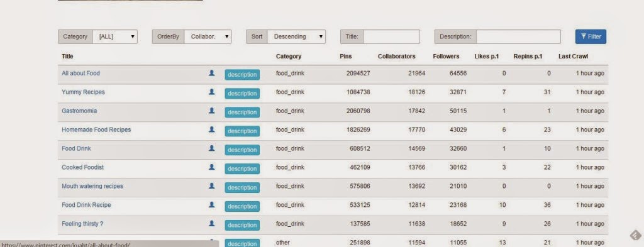Open the Yummy Recipes board link

[x=83, y=92]
